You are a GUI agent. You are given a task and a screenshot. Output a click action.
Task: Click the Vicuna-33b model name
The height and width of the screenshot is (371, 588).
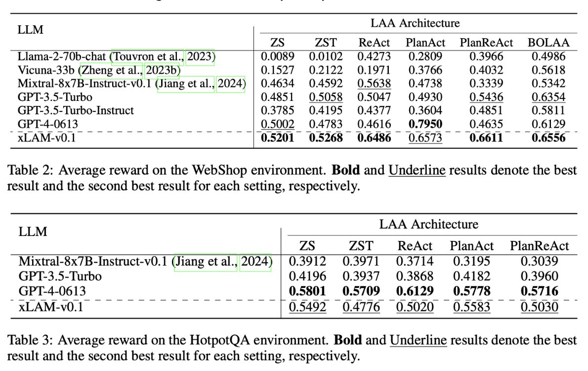[47, 70]
